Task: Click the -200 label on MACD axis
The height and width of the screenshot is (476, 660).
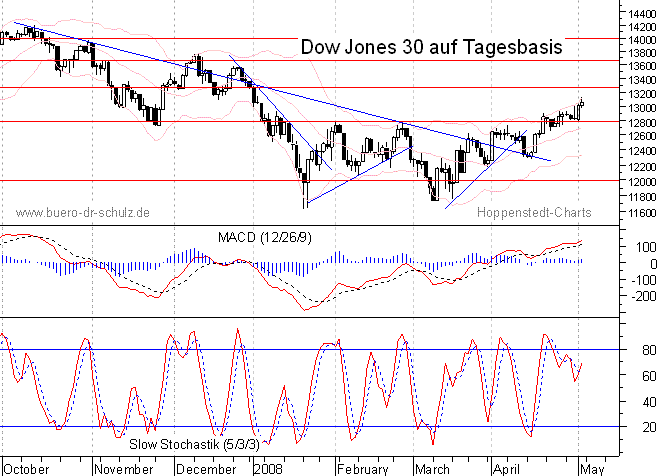Action: [x=644, y=296]
